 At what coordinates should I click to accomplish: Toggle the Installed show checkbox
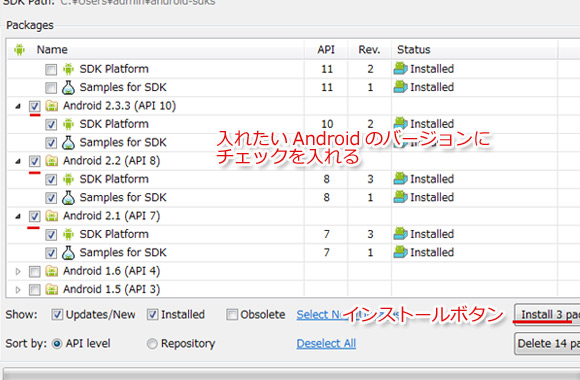pyautogui.click(x=152, y=315)
